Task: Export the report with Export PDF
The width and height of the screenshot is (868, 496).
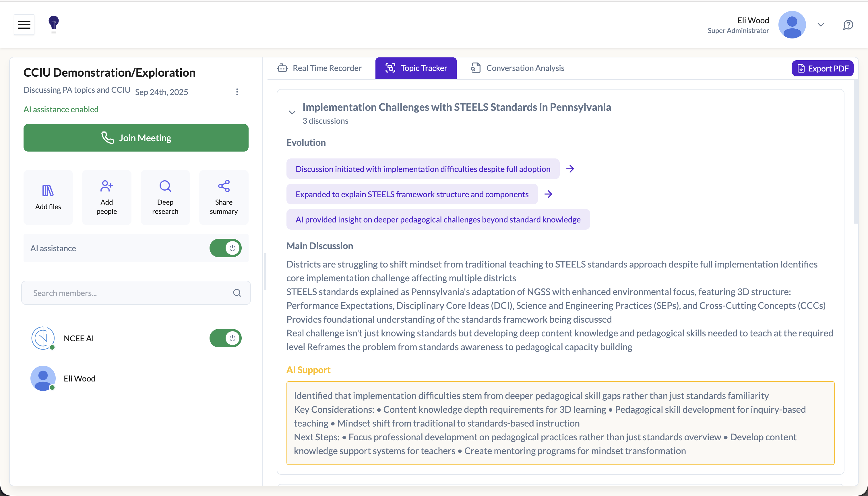Action: tap(822, 69)
